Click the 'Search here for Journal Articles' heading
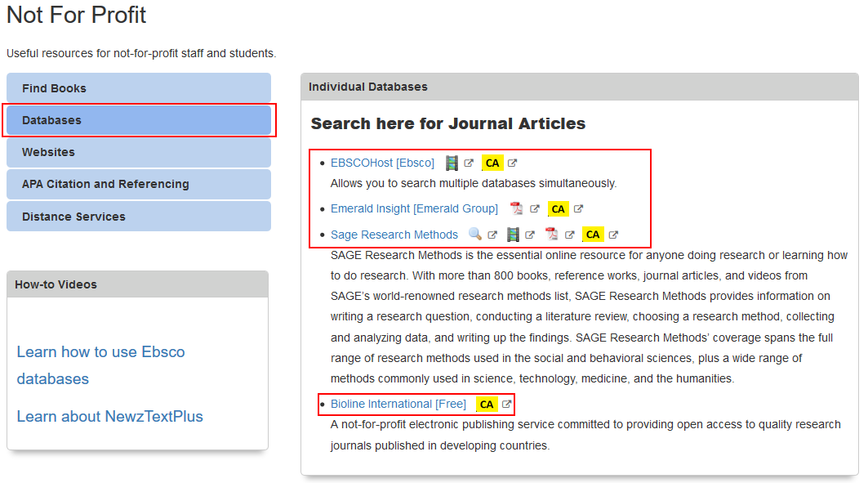The image size is (868, 483). pyautogui.click(x=447, y=123)
